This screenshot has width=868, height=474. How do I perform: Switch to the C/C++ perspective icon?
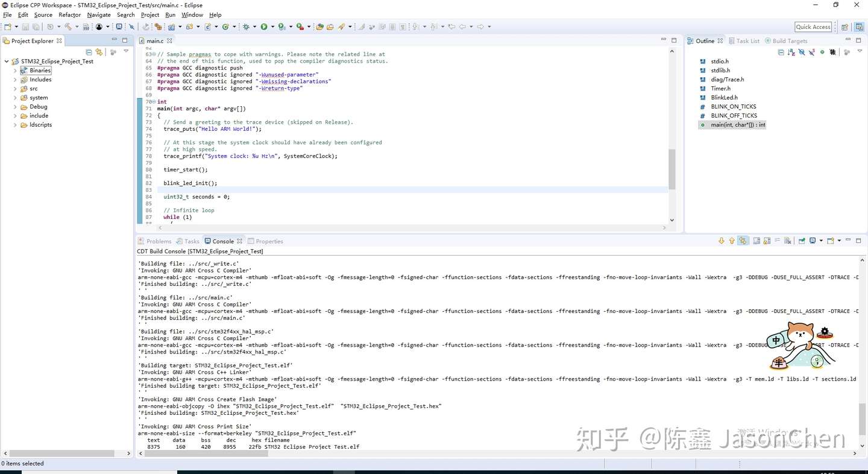(x=859, y=27)
